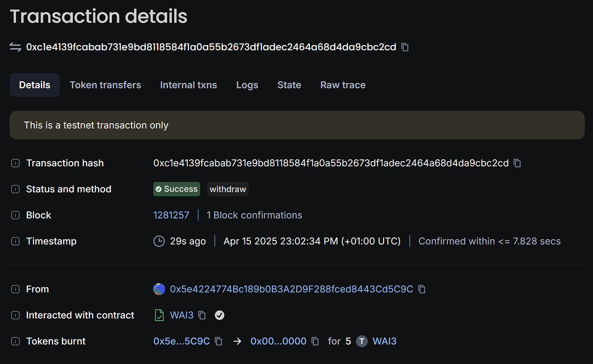Click the verified contract checkmark badge
This screenshot has width=593, height=364.
click(220, 315)
